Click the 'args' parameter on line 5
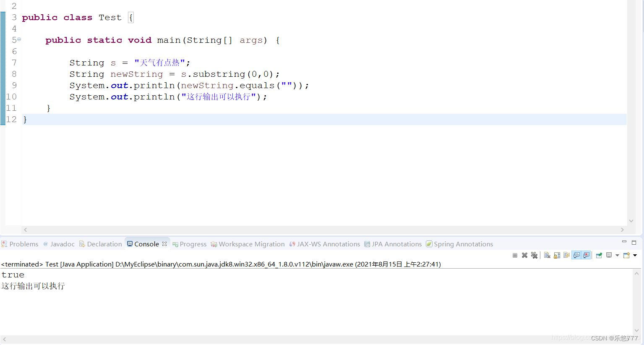 [251, 40]
